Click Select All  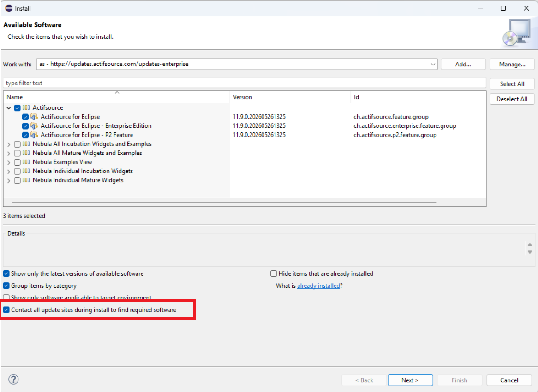pos(512,83)
